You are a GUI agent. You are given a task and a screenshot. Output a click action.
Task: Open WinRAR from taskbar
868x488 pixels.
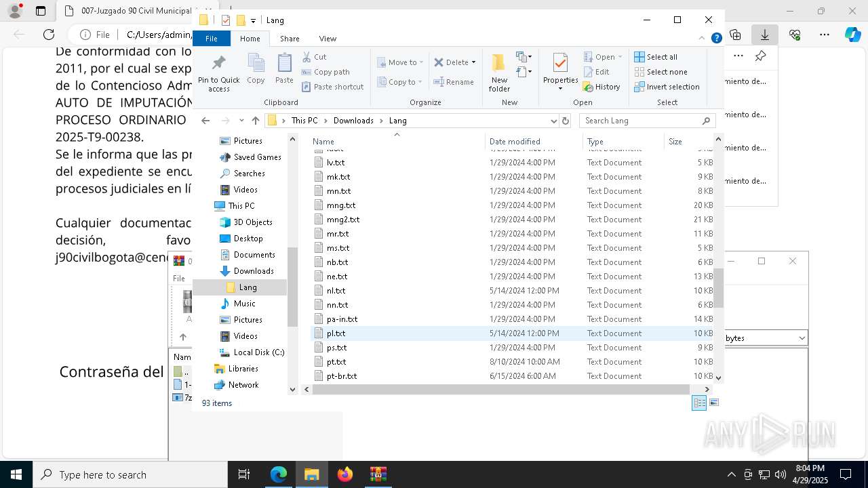(x=378, y=474)
